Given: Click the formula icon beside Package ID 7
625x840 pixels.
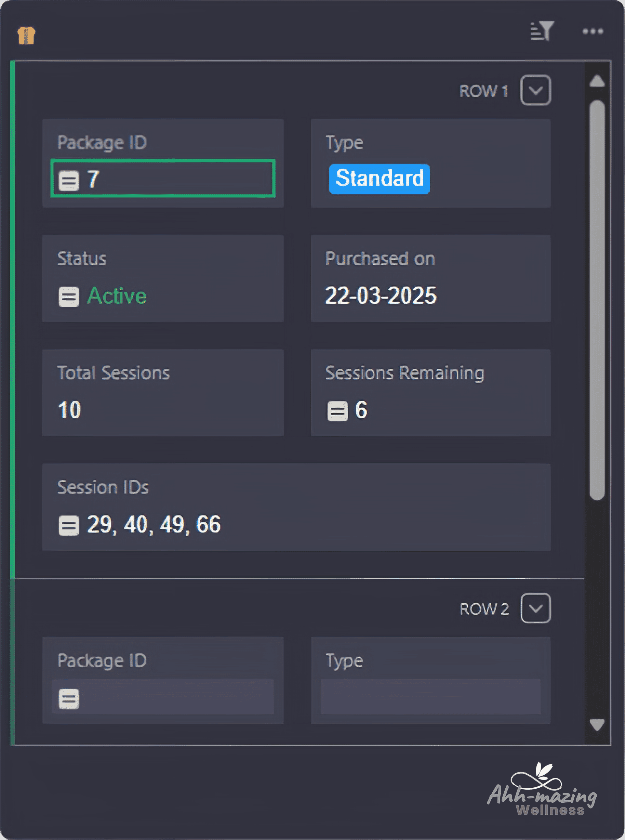Looking at the screenshot, I should coord(69,180).
